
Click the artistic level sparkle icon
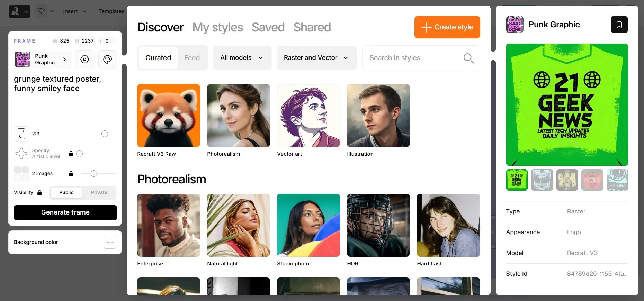(x=21, y=154)
